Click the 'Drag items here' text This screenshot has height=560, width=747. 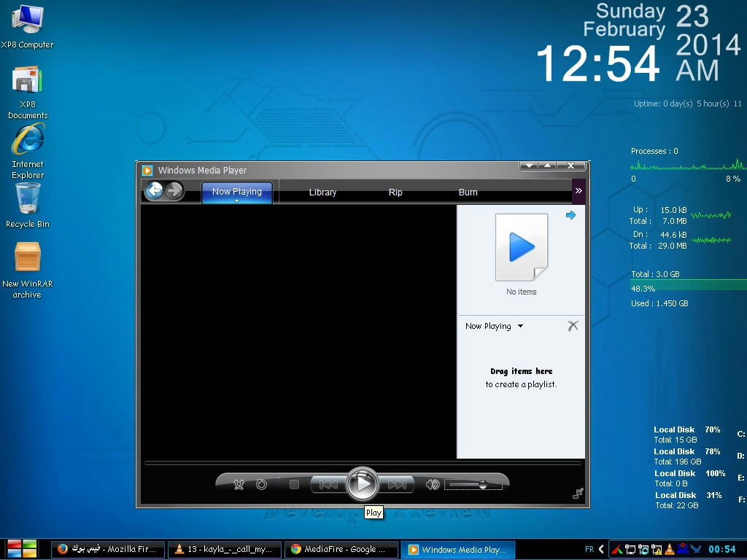(521, 371)
